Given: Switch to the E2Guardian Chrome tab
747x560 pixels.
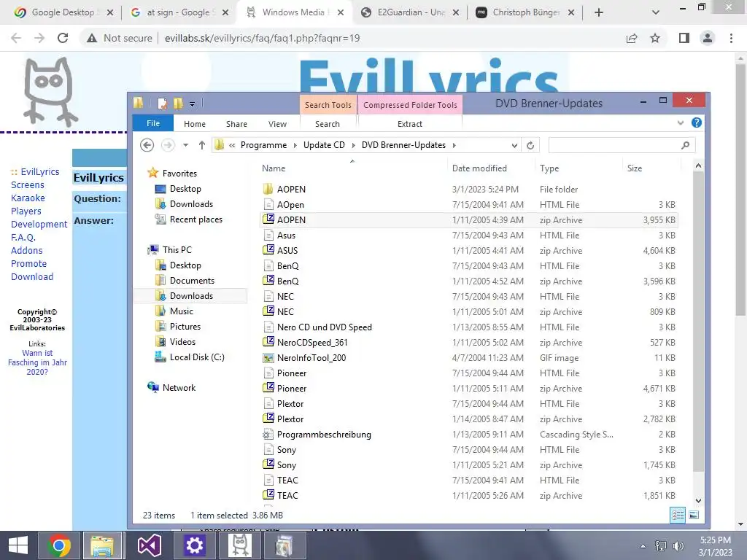Looking at the screenshot, I should click(411, 12).
